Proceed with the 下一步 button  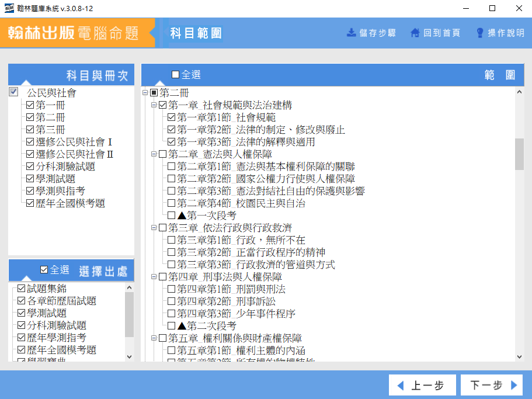tap(492, 385)
